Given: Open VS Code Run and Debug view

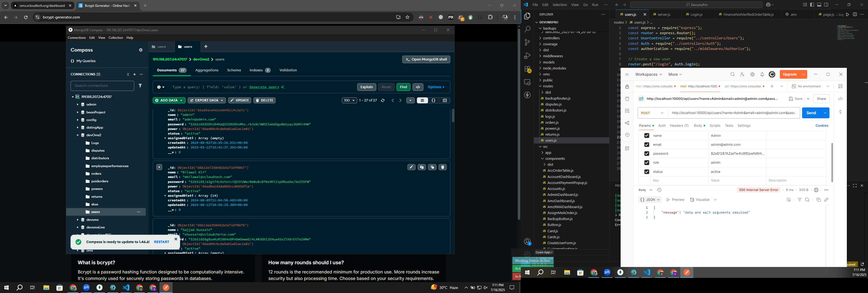Looking at the screenshot, I should click(x=527, y=56).
